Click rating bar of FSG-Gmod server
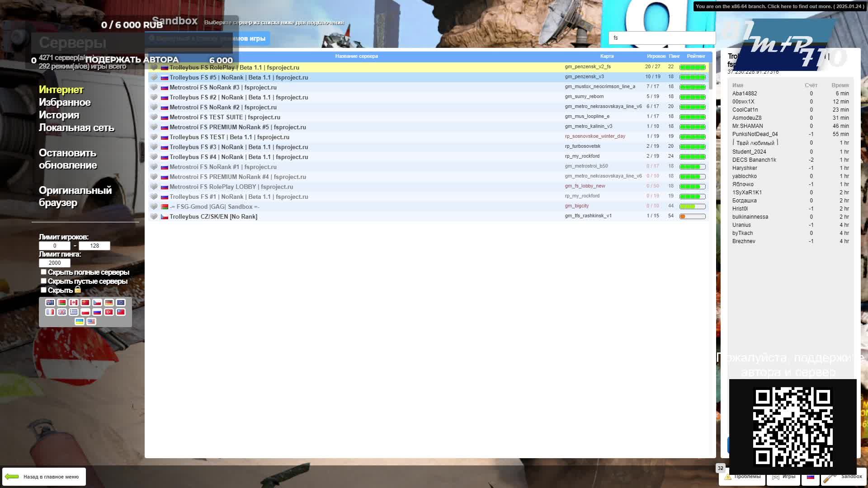Screen dimensions: 868x488 click(x=692, y=206)
